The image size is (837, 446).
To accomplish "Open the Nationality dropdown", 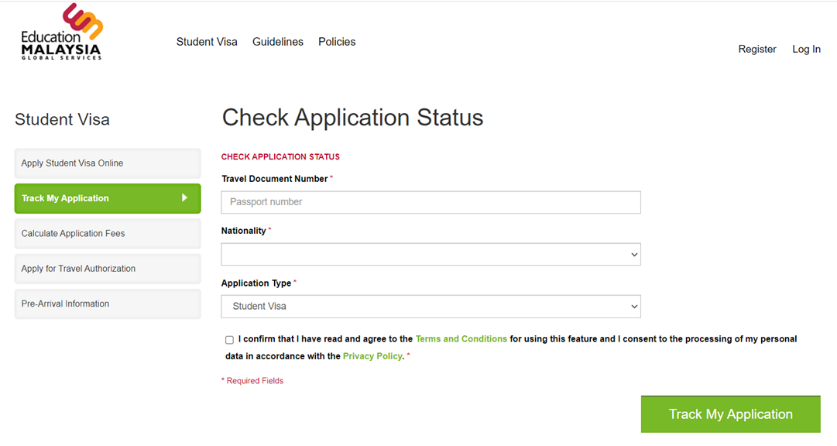I will [x=430, y=254].
